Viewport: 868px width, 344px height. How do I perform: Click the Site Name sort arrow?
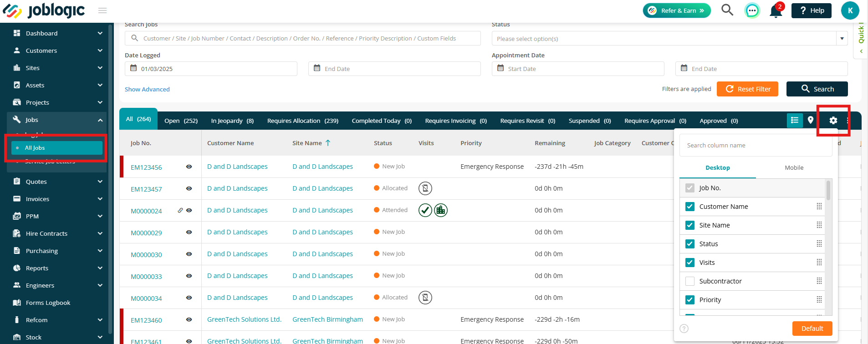point(328,143)
